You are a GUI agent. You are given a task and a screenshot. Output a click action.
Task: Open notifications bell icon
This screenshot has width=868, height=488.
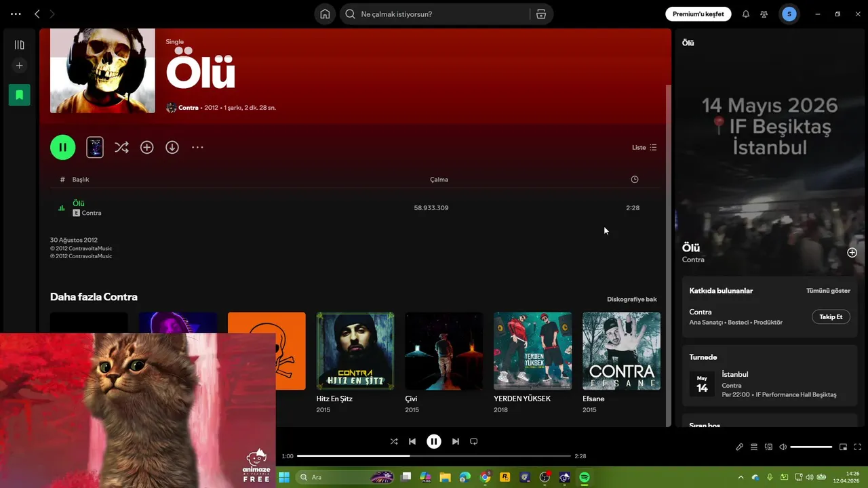tap(746, 14)
